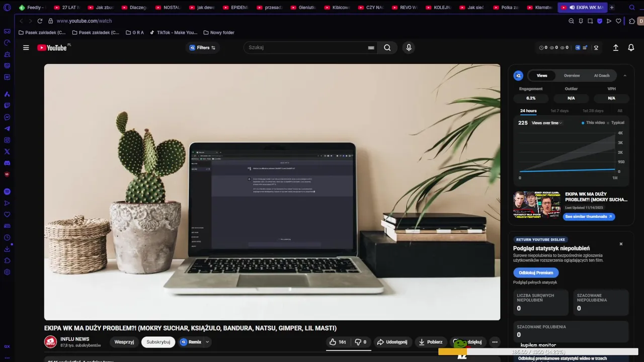Open Twitch in the Opera sidebar
The width and height of the screenshot is (644, 362).
(x=7, y=106)
